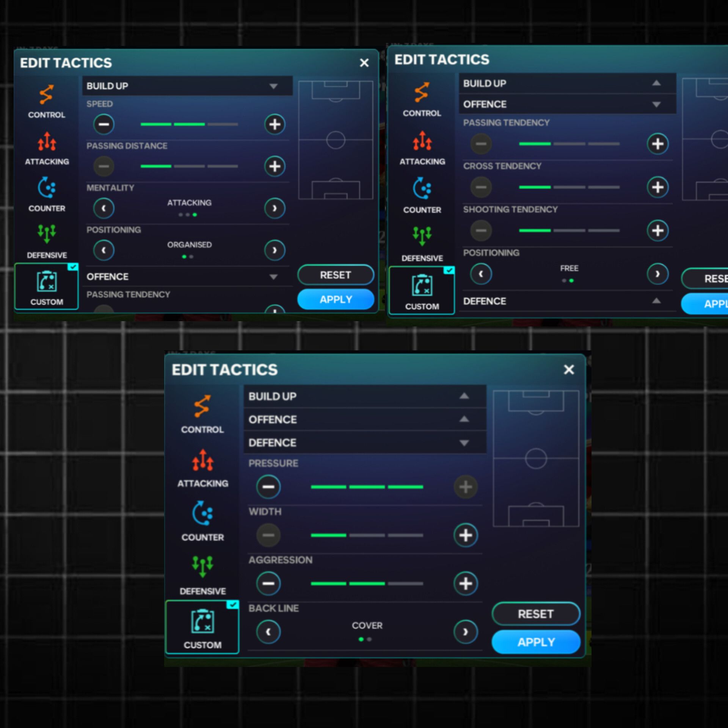Increase Pressure with the plus button

[x=466, y=486]
